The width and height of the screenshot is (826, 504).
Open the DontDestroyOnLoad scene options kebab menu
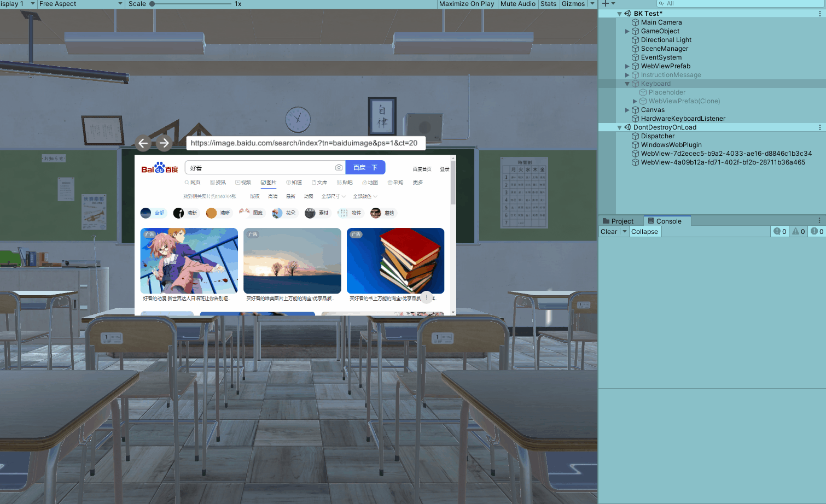[x=819, y=127]
